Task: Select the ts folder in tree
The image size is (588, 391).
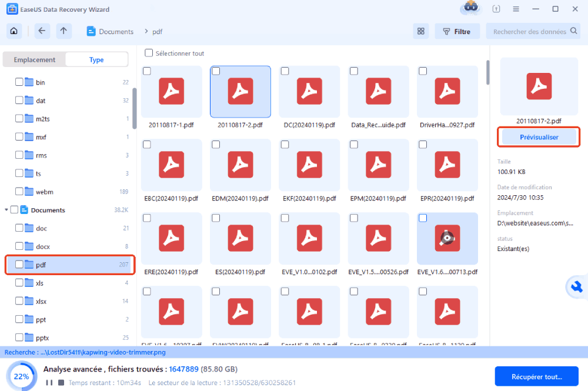Action: point(71,173)
